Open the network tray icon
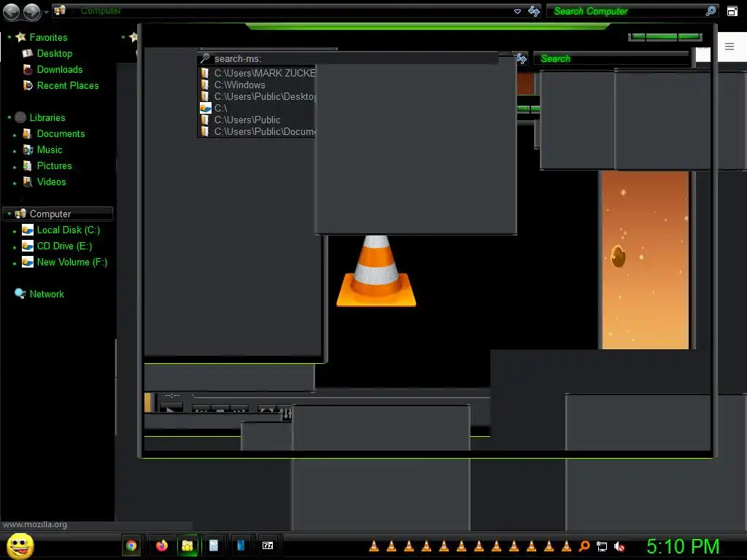The width and height of the screenshot is (747, 560). click(x=602, y=547)
